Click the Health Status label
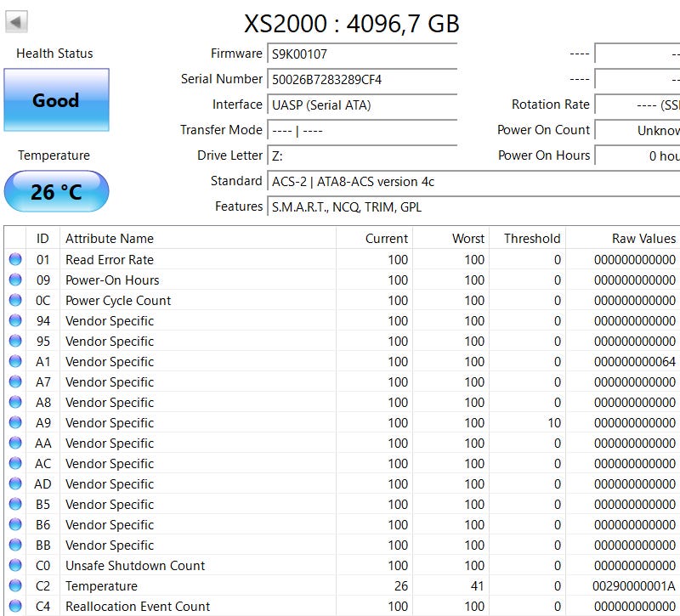 click(54, 54)
